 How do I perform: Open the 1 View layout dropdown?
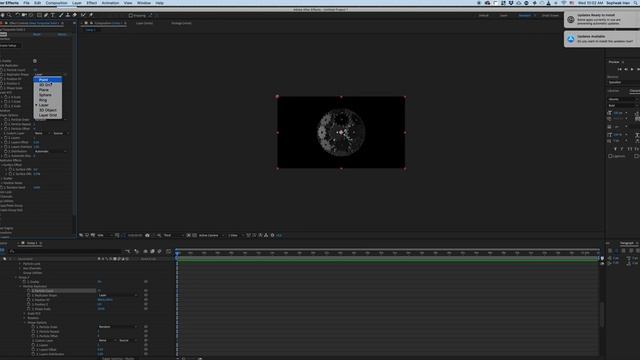tap(235, 236)
